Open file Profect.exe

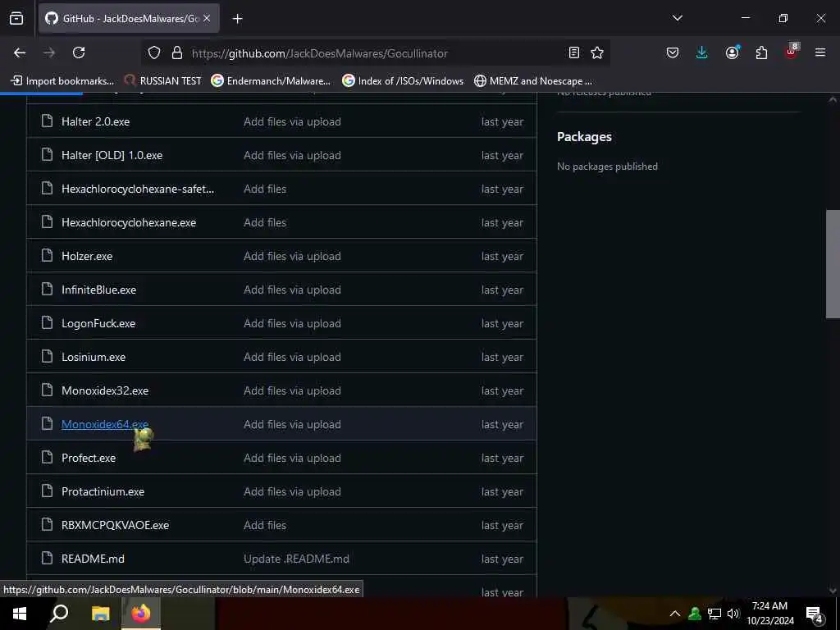pos(89,458)
